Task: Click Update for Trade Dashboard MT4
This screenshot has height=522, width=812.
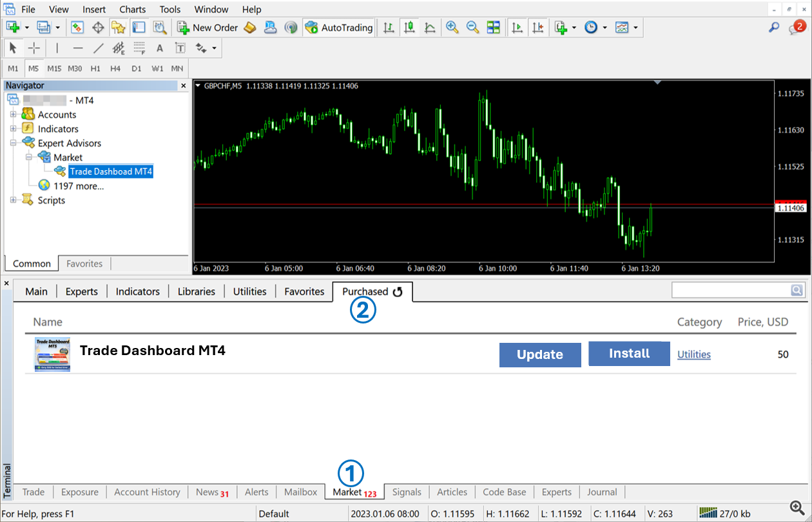Action: (x=540, y=354)
